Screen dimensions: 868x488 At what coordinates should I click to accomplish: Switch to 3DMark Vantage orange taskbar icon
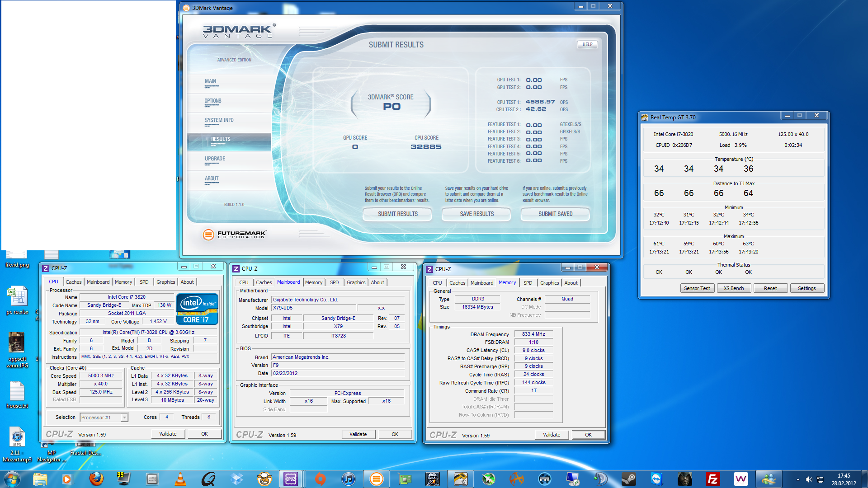[x=376, y=479]
